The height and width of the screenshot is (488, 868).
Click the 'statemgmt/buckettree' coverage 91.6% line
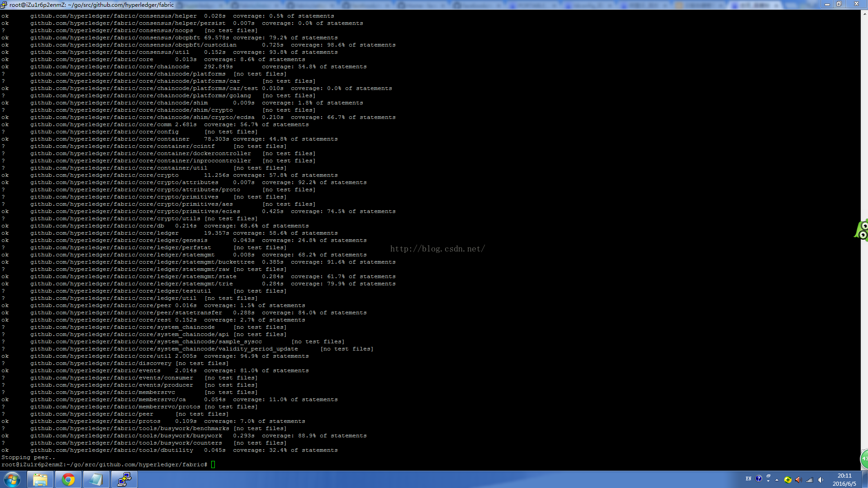tap(199, 262)
